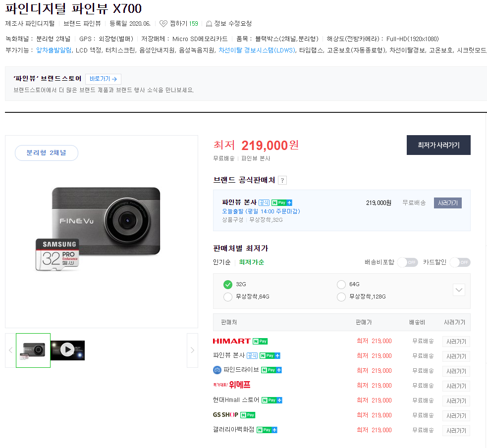
Task: Click the 공식 badge in the 브랜드 공식판매처 box
Action: coord(264,202)
